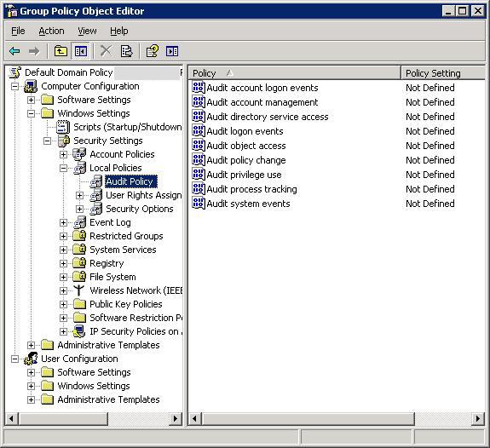Click the Audit object access policy icon

tap(199, 146)
